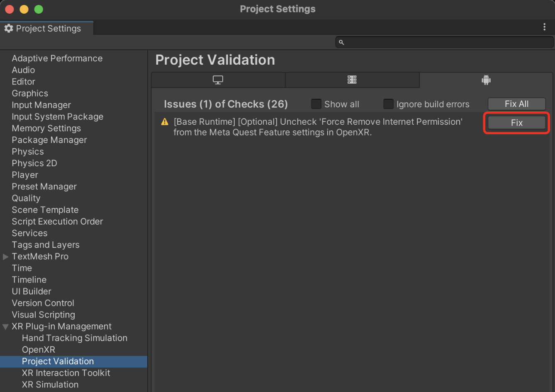Click Fix for Force Remove Internet Permission
Viewport: 555px width, 392px height.
click(516, 123)
